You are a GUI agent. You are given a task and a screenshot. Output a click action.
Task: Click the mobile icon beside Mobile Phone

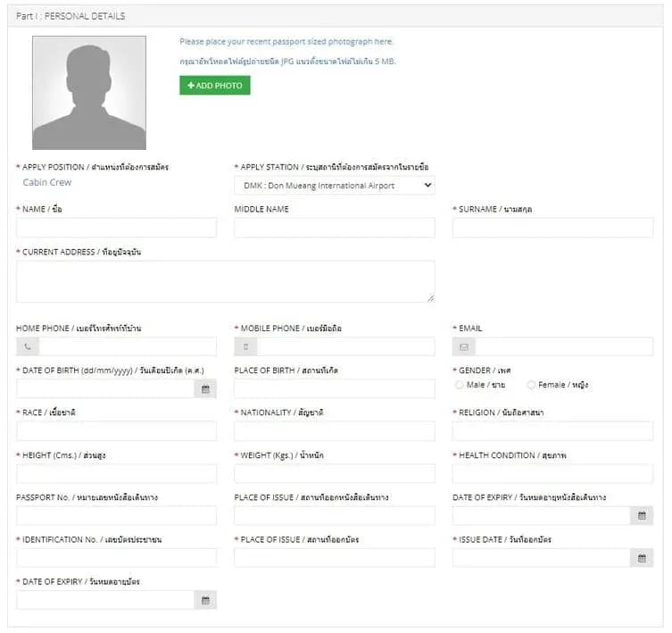[245, 346]
